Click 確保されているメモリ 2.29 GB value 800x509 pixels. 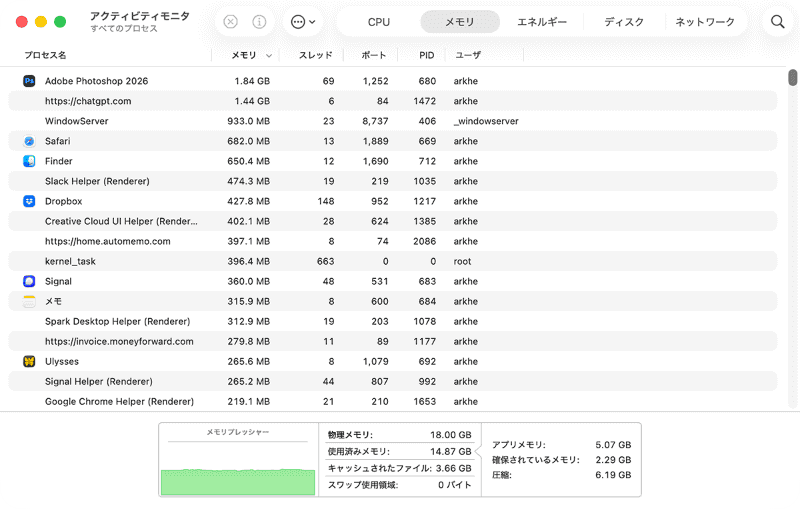click(613, 460)
